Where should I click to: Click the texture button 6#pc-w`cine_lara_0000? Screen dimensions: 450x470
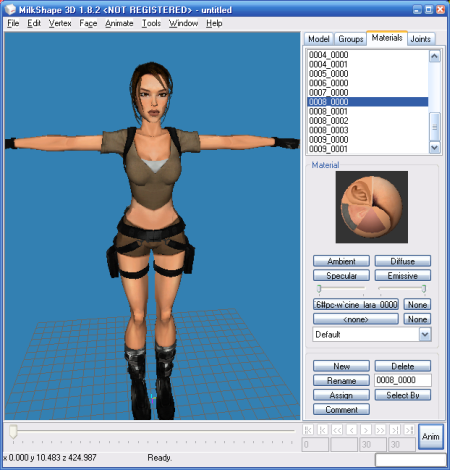pyautogui.click(x=356, y=304)
